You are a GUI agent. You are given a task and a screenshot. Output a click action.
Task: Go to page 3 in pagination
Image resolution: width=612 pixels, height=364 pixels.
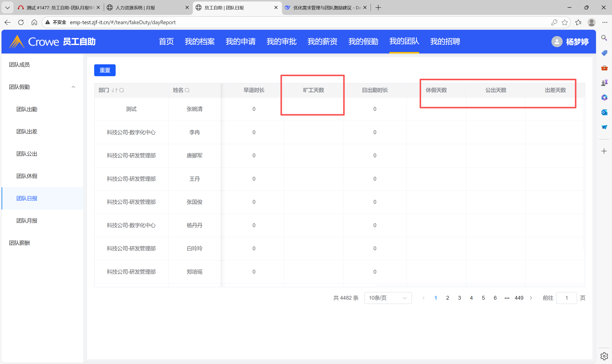click(459, 298)
